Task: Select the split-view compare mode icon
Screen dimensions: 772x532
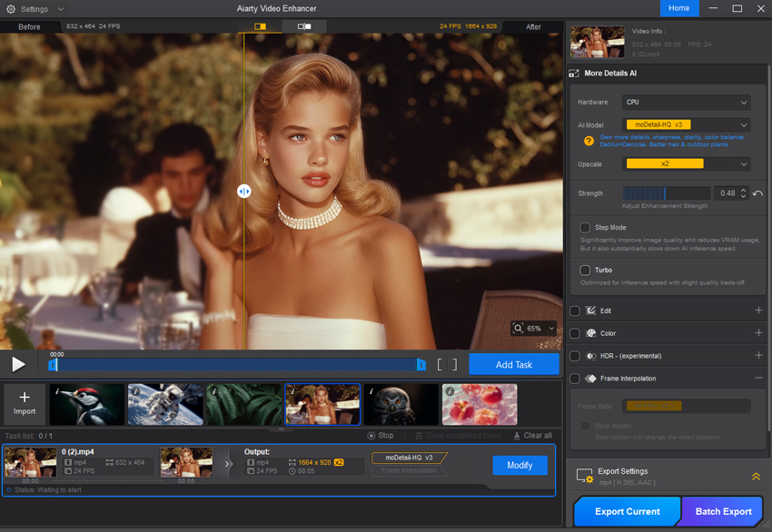Action: [260, 27]
